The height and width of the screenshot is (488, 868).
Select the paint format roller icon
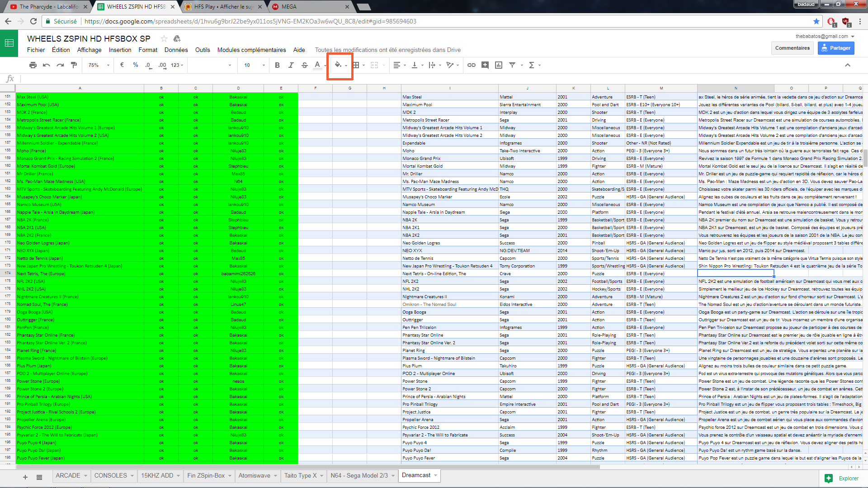point(74,65)
